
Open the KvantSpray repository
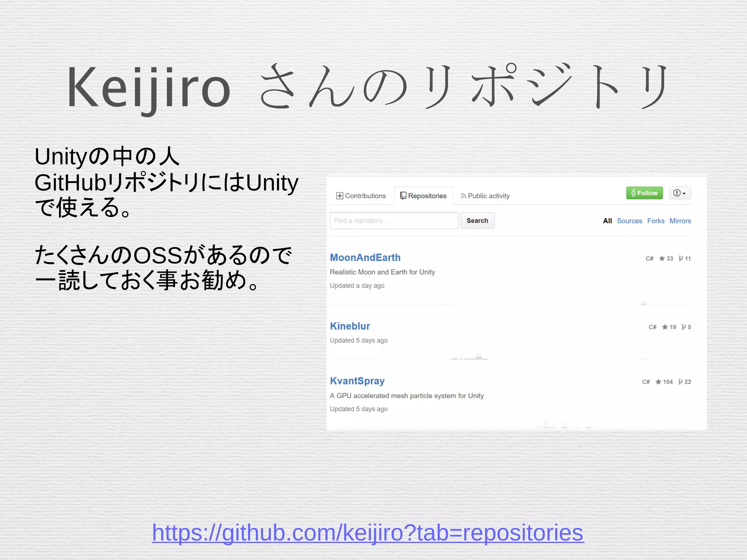[357, 381]
